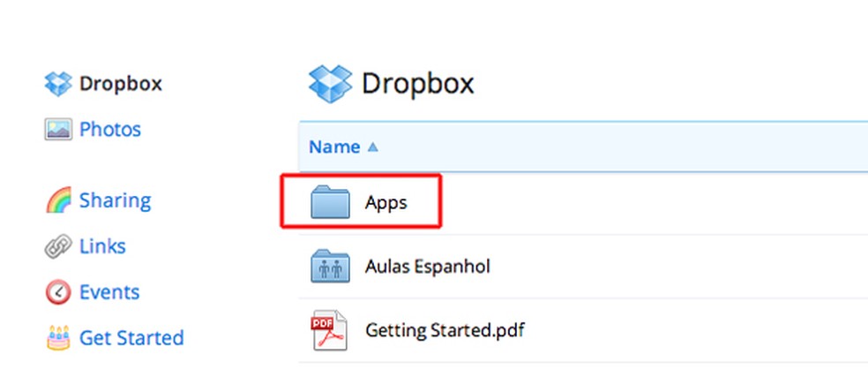Go to Photos link
Screen dimensions: 868x377
110,130
